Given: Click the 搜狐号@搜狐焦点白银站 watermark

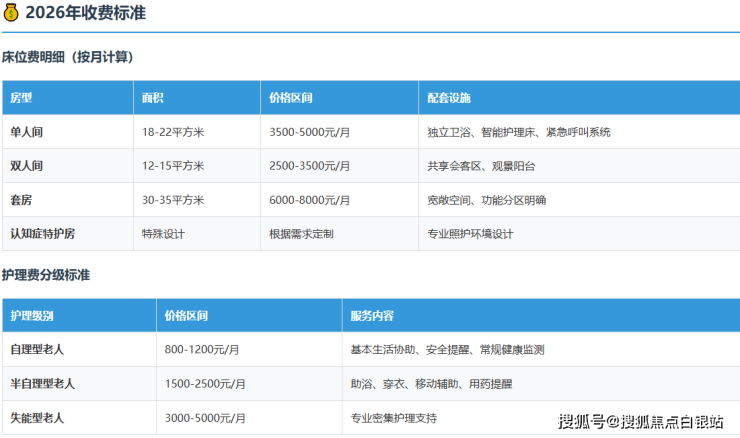Looking at the screenshot, I should [x=641, y=422].
